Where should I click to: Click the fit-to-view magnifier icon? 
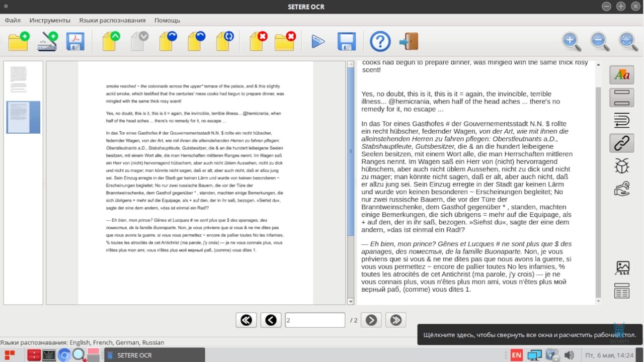(628, 41)
